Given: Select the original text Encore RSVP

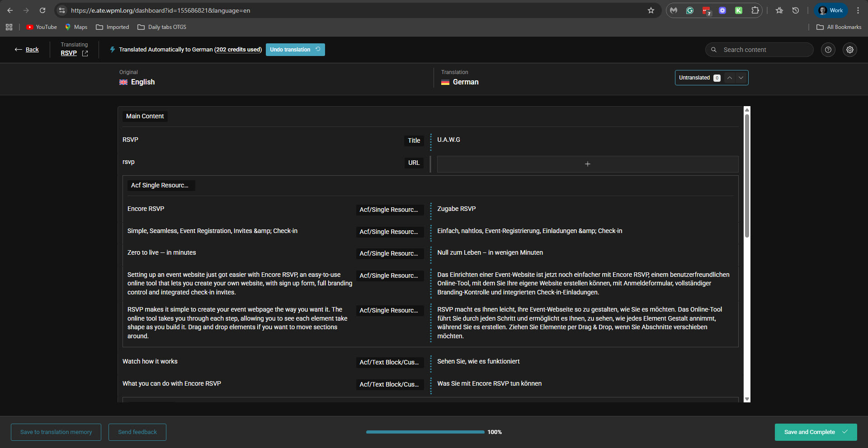Looking at the screenshot, I should pyautogui.click(x=146, y=209).
